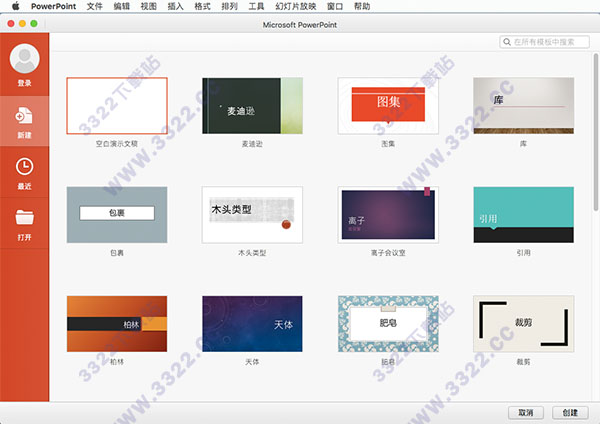Open the 幻灯片放映 menu
Viewport: 600px width, 424px height.
tap(295, 6)
